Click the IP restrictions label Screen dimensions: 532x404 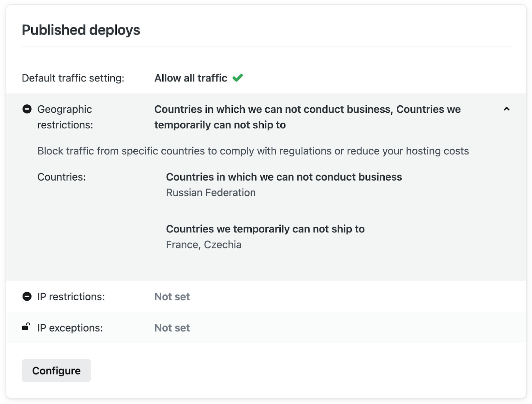pos(71,297)
